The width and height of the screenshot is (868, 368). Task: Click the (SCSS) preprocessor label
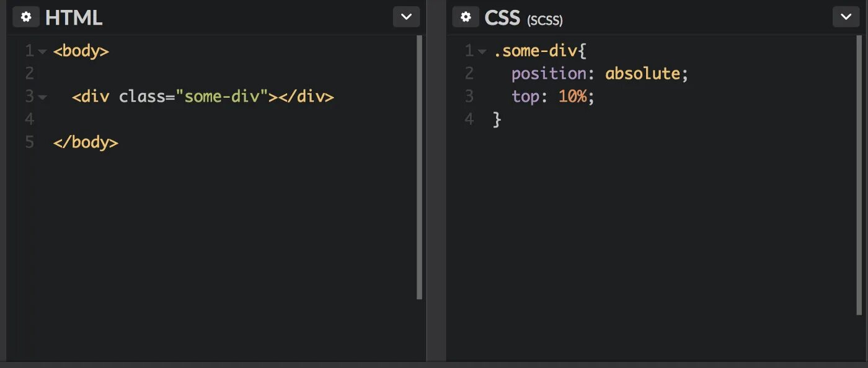point(545,20)
